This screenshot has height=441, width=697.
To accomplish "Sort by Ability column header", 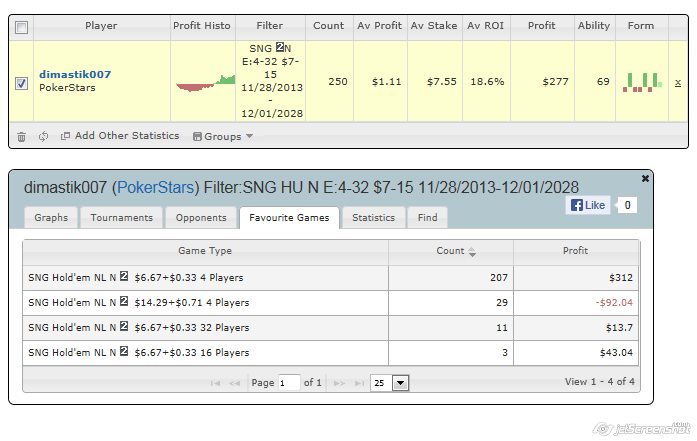I will pos(594,26).
